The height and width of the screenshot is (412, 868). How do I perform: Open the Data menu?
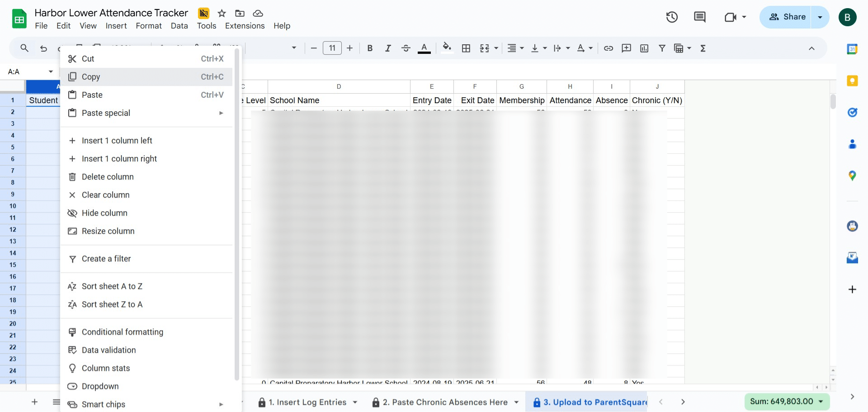point(179,26)
